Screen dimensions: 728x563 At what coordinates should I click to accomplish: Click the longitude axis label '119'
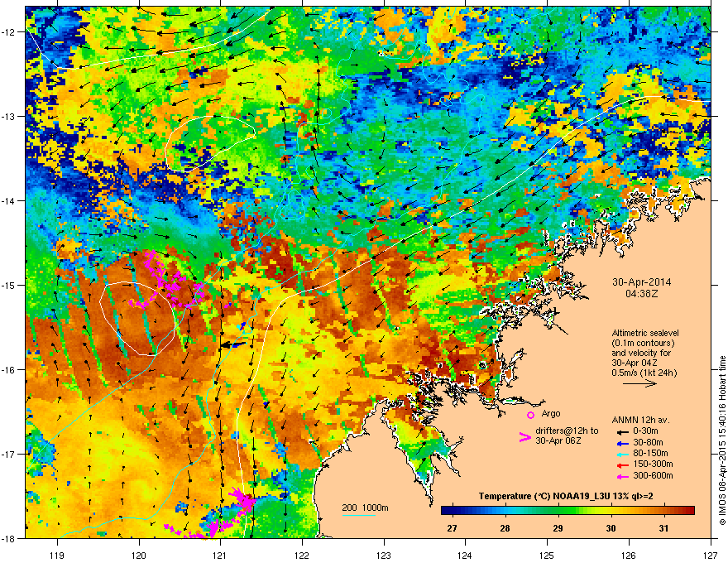click(57, 555)
